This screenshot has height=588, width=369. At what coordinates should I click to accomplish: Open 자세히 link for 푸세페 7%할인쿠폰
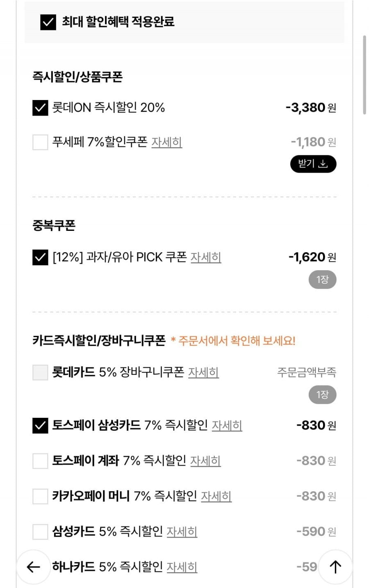(x=166, y=143)
